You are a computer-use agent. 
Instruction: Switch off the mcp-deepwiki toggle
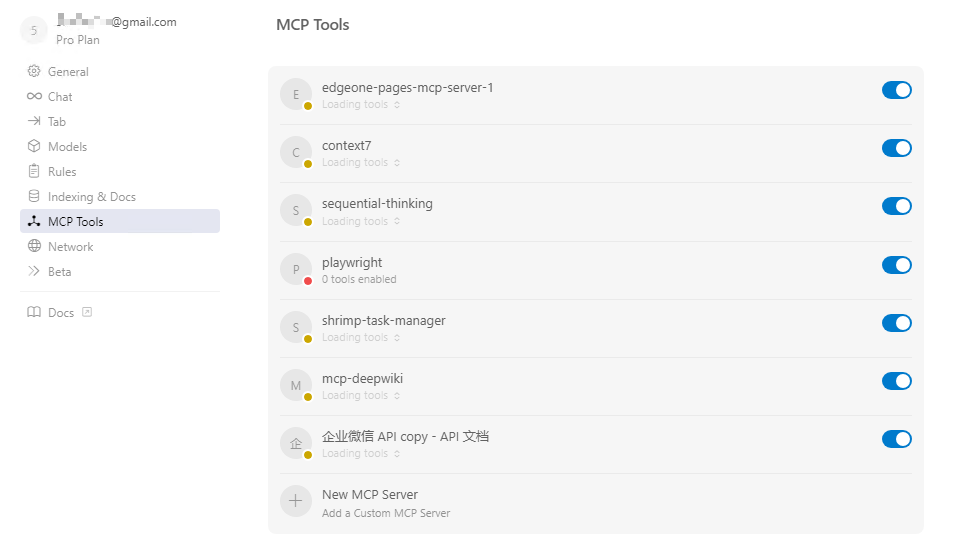pyautogui.click(x=896, y=381)
